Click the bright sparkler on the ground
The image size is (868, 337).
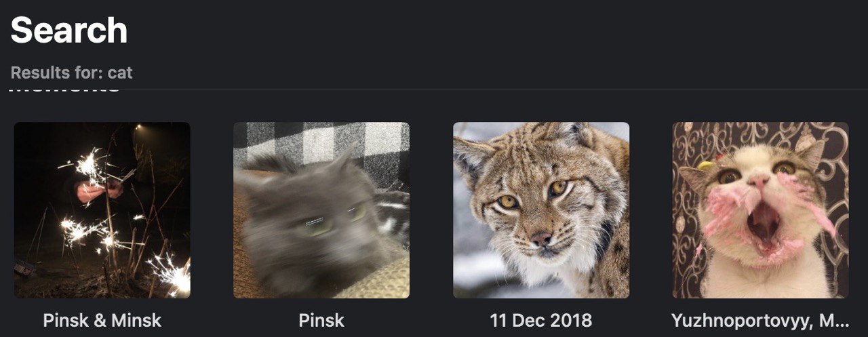click(x=170, y=275)
